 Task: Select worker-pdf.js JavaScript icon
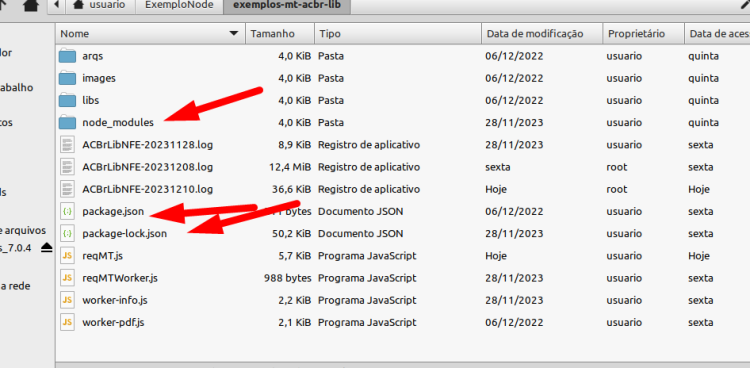click(x=67, y=323)
